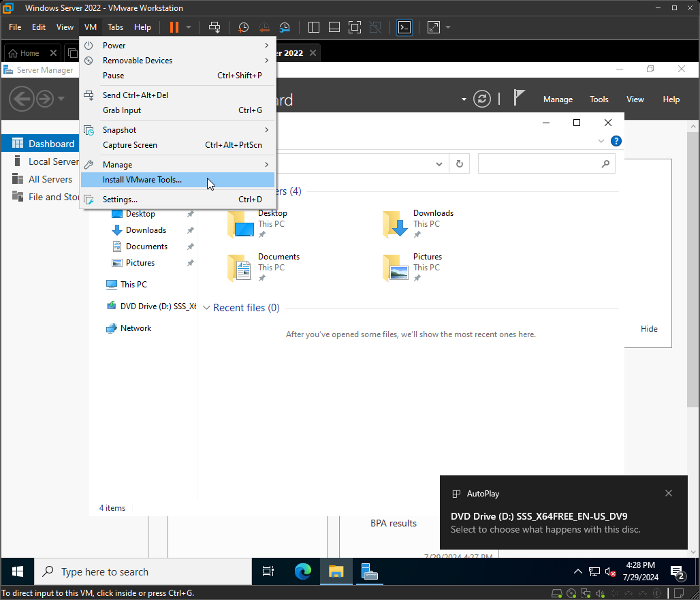This screenshot has width=700, height=600.
Task: Toggle the library sidebar panel icon in toolbar
Action: point(314,27)
